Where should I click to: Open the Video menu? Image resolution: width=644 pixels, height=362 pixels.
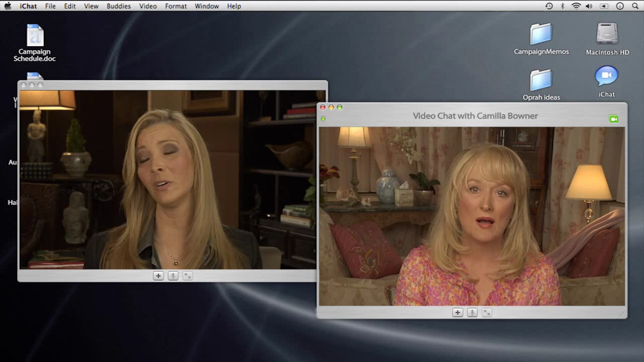coord(148,6)
